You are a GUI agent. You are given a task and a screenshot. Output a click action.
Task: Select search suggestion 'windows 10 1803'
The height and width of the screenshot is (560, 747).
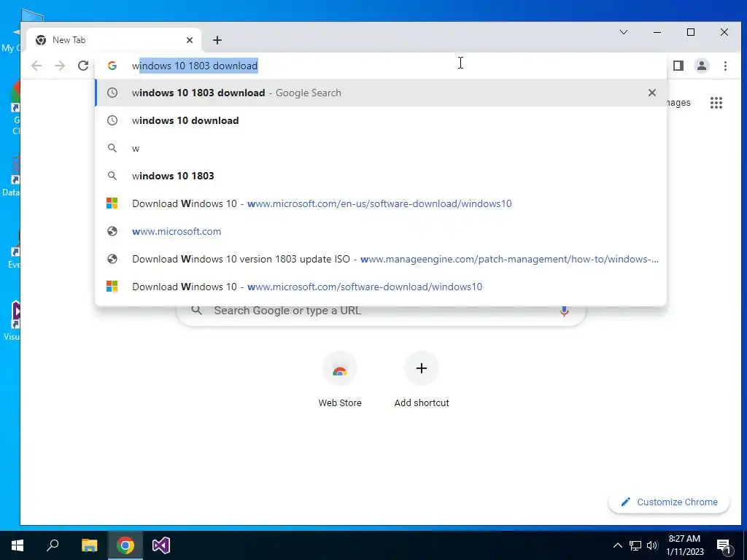coord(381,176)
